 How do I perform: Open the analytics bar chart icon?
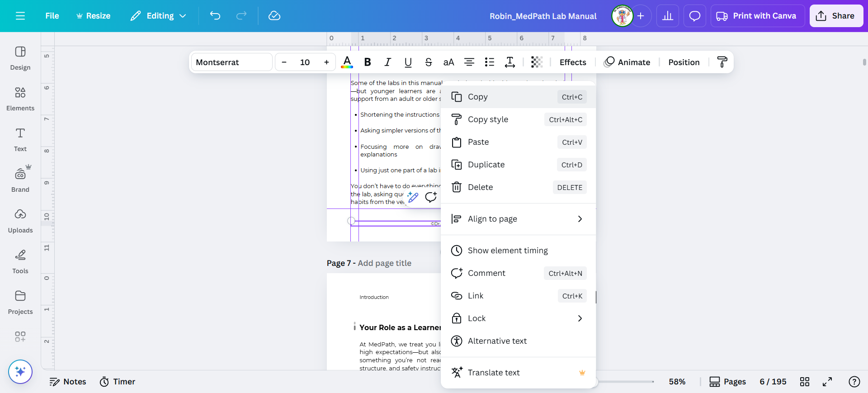tap(667, 16)
